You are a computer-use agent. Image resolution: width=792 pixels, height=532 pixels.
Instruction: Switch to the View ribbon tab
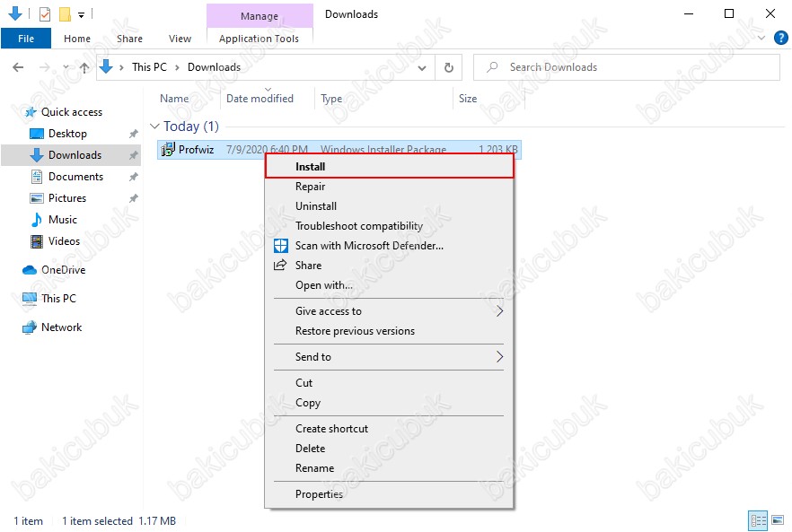point(180,39)
